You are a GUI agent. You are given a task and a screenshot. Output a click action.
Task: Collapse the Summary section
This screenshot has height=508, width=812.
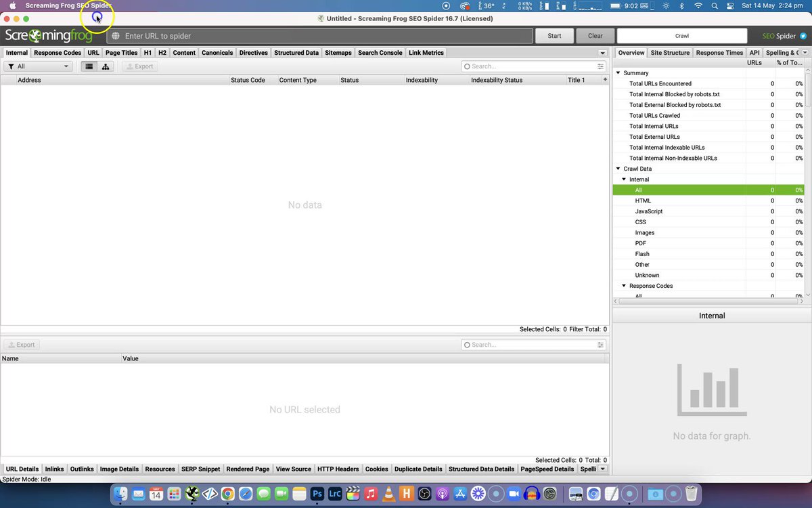618,73
